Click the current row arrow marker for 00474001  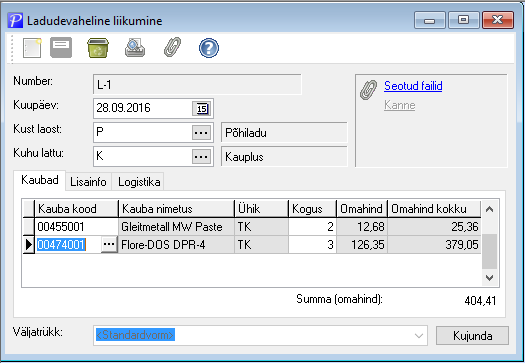[28, 245]
